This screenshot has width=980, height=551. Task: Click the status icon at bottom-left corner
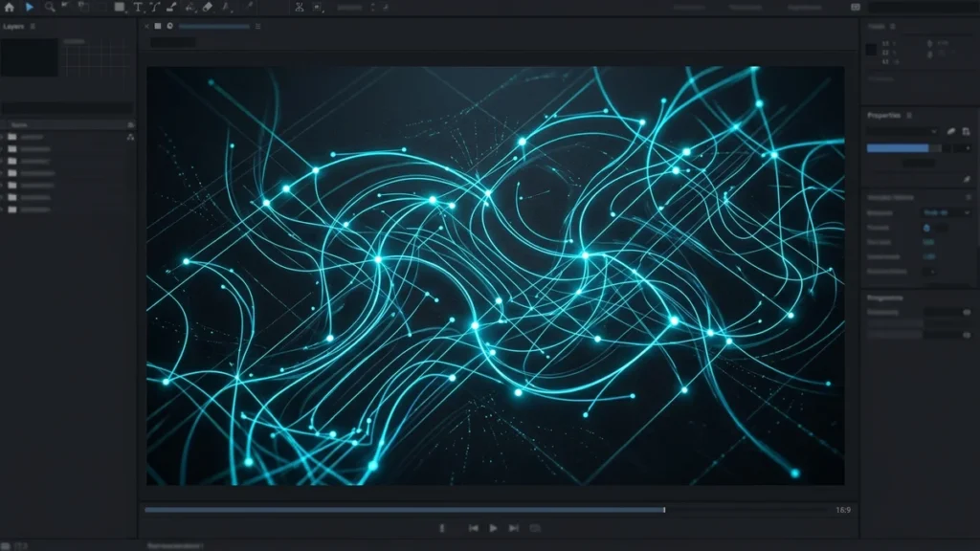tap(7, 546)
